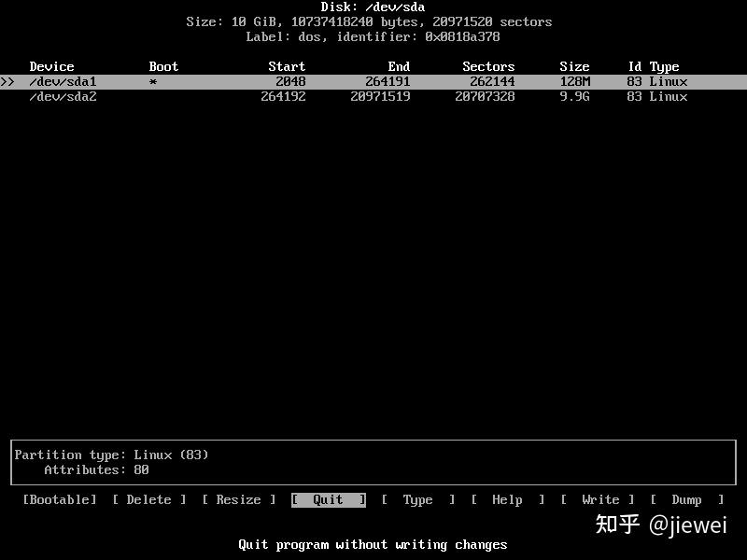Select the Dump option
The width and height of the screenshot is (747, 560).
687,499
